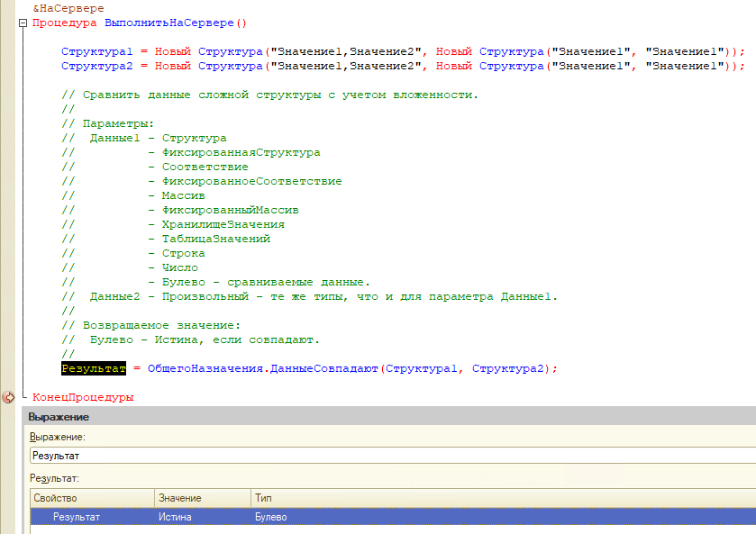
Task: Click the Тип column header
Action: 264,498
